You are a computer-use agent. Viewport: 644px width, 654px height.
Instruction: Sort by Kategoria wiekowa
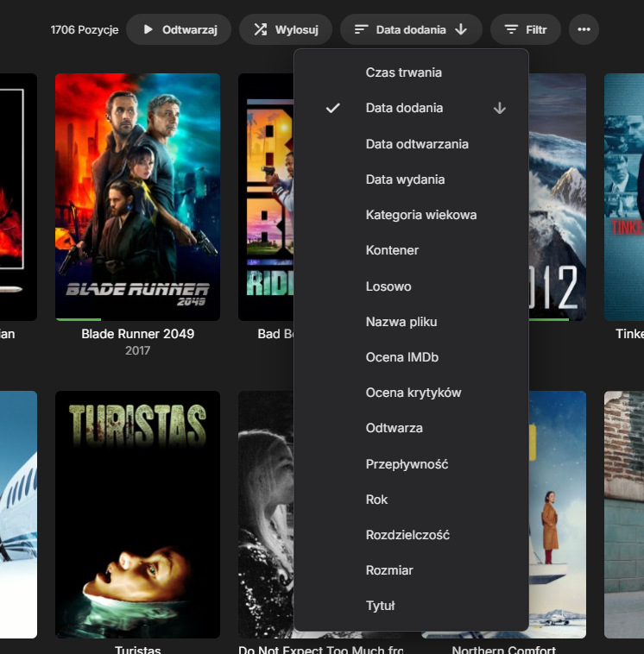pyautogui.click(x=411, y=215)
